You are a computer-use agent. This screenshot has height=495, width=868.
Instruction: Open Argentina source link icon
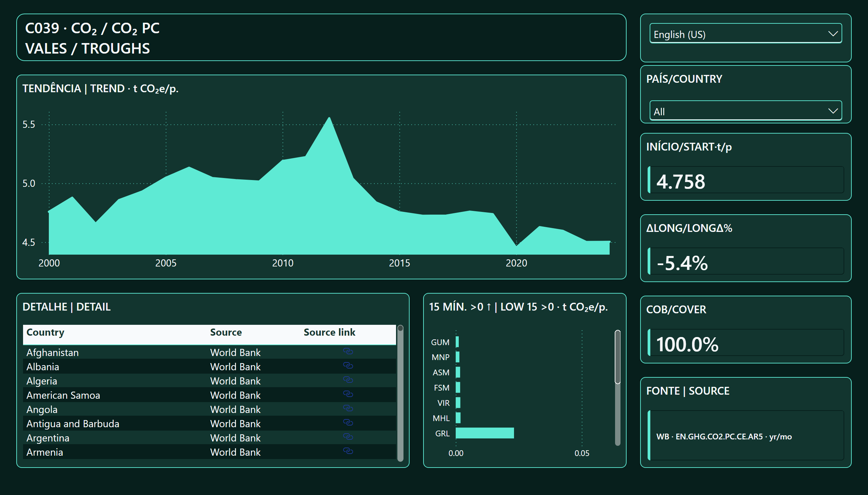click(348, 437)
